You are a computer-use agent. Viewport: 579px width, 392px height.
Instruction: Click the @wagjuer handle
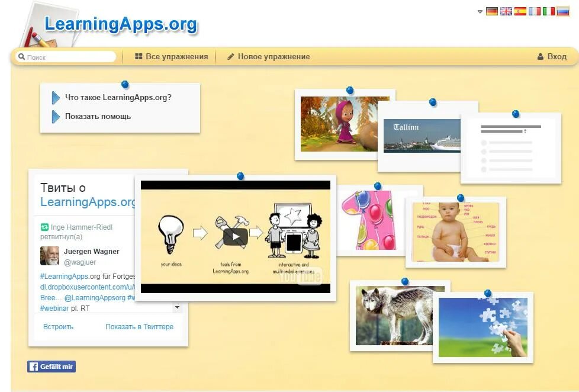tap(80, 262)
